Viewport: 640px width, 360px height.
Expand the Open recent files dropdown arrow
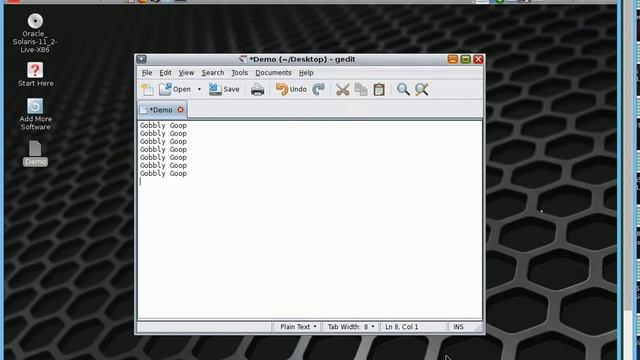(x=199, y=89)
